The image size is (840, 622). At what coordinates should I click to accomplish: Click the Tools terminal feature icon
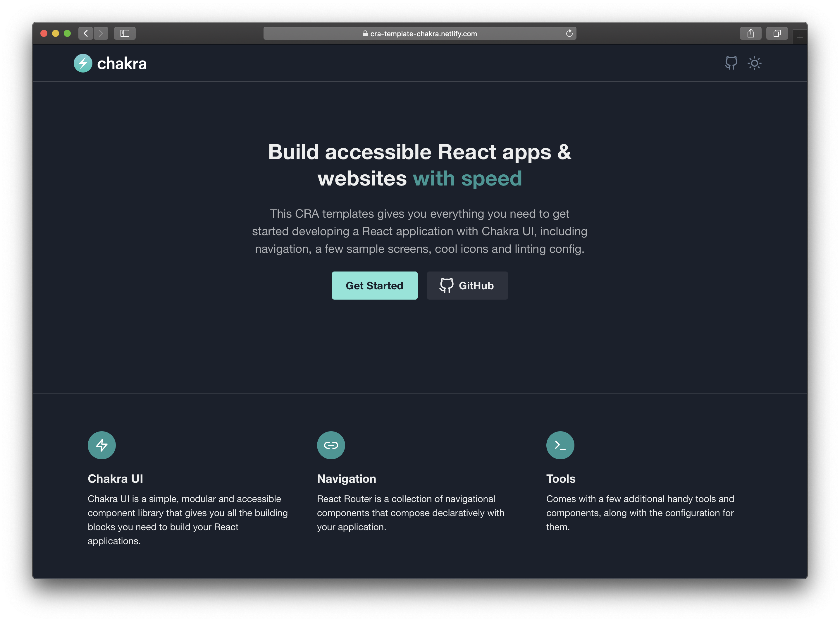(x=560, y=445)
